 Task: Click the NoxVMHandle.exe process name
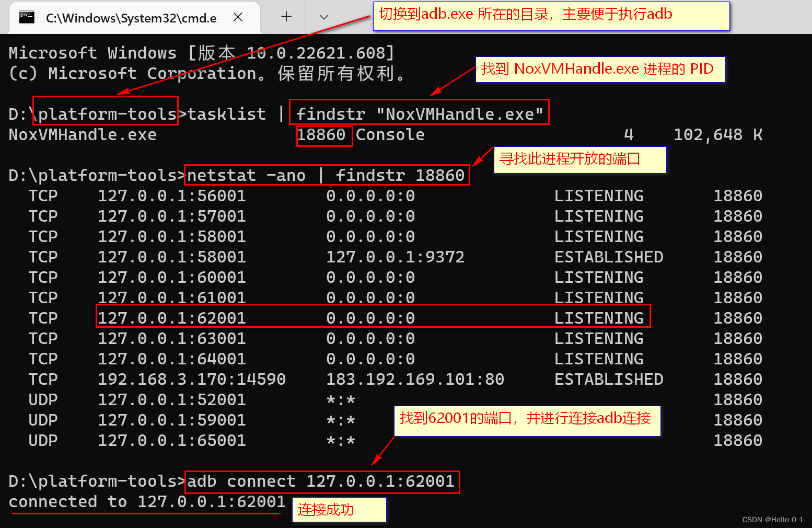(x=82, y=135)
